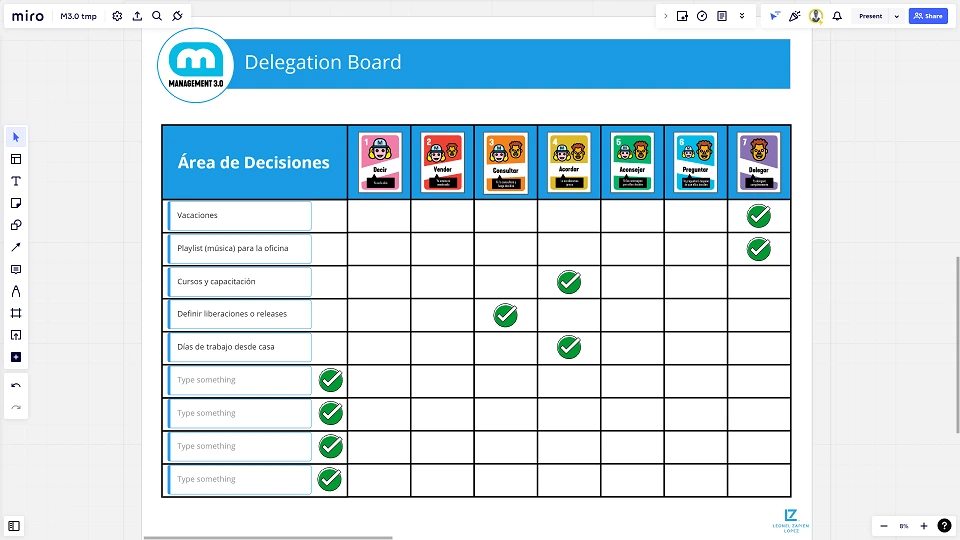The height and width of the screenshot is (540, 960).
Task: Open the timer tool in the top bar
Action: point(702,16)
